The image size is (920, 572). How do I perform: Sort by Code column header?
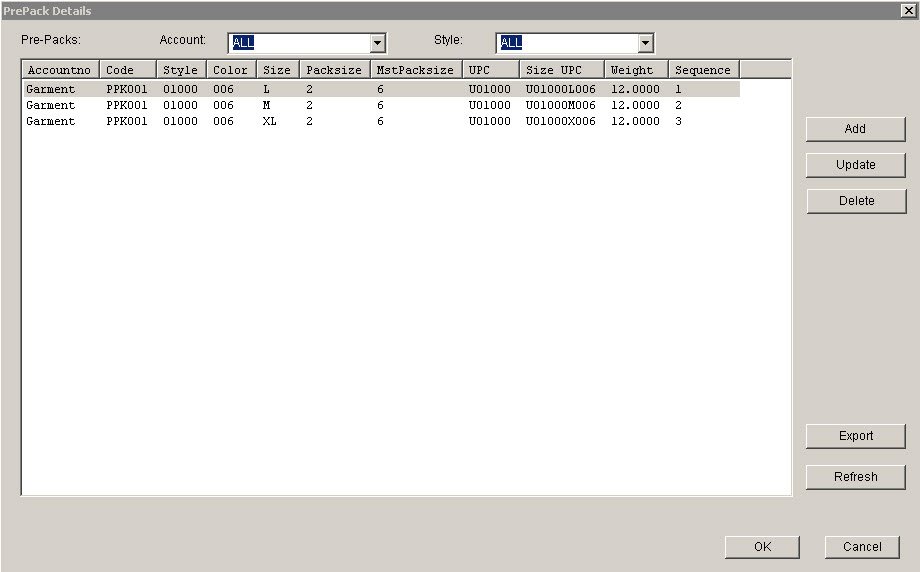pyautogui.click(x=127, y=70)
